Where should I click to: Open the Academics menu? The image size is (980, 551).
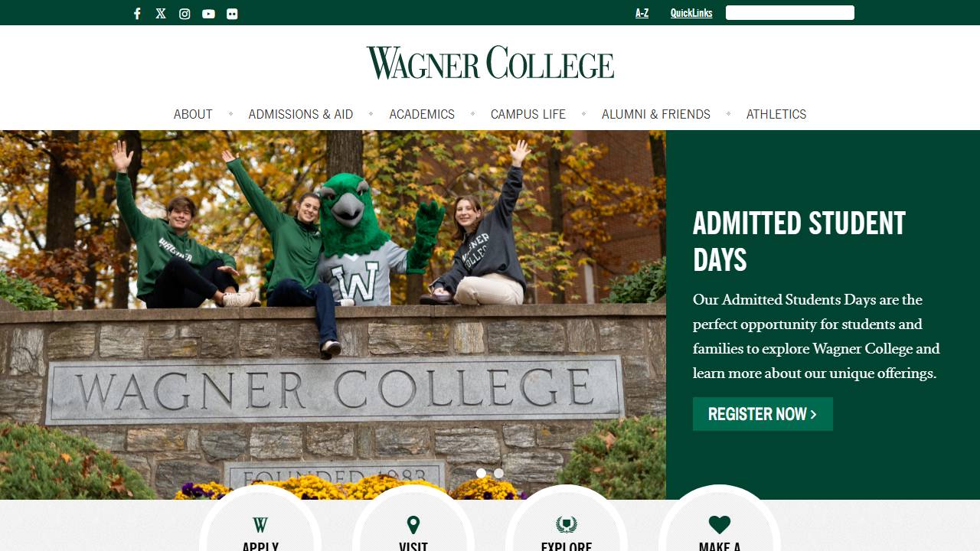(x=422, y=114)
